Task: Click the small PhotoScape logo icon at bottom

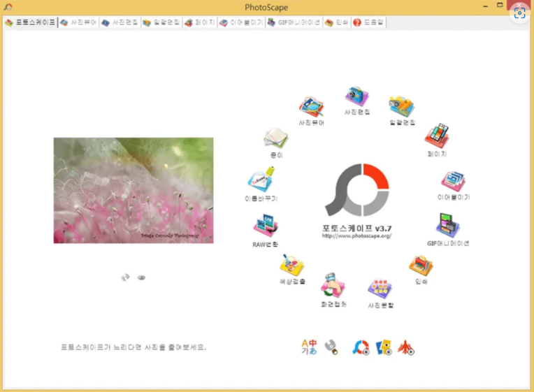Action: click(x=361, y=347)
